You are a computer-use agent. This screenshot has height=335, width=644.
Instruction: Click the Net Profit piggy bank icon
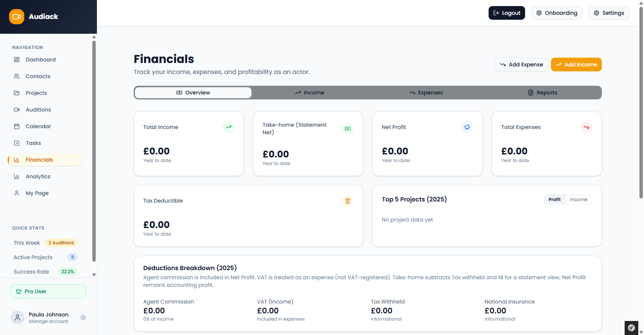click(467, 127)
